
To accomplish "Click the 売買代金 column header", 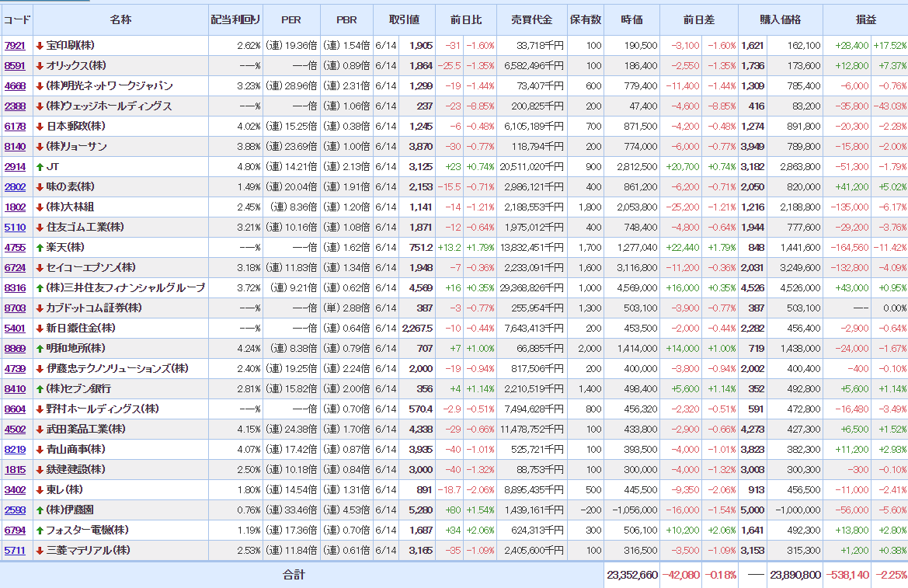I will pos(531,19).
